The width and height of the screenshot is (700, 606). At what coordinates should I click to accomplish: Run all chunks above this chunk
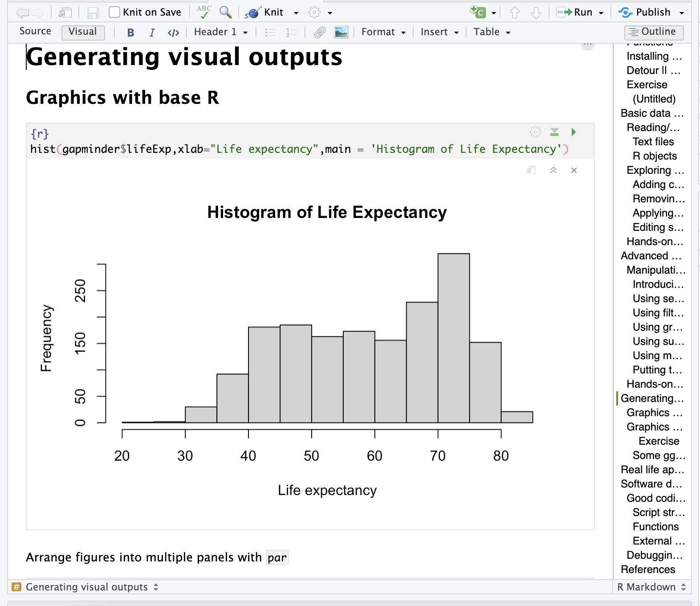[x=554, y=132]
